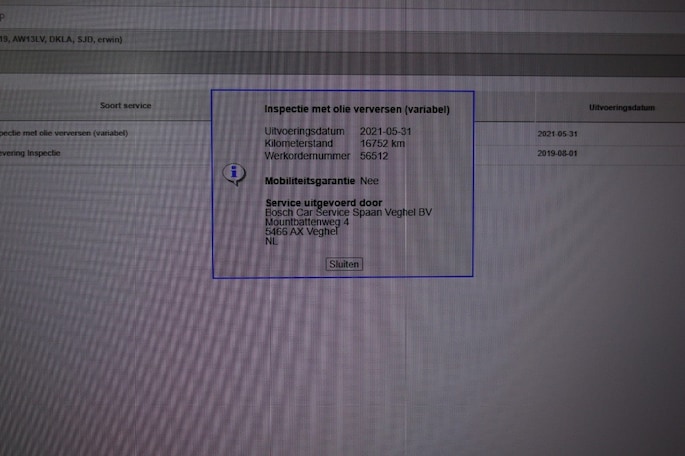Viewport: 685px width, 456px height.
Task: Click the Mobiliteitsgarantie label
Action: [309, 181]
